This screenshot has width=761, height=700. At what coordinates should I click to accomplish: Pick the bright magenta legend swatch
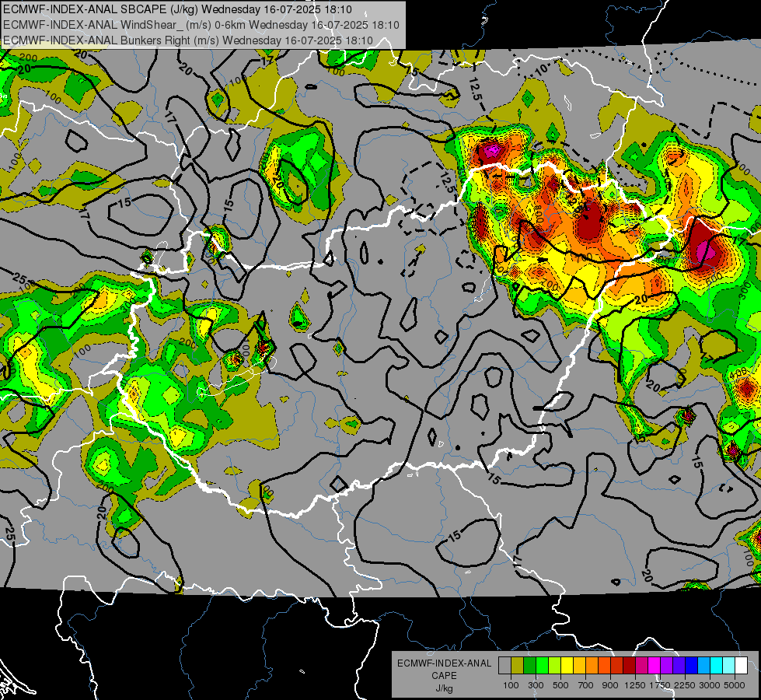[x=654, y=666]
